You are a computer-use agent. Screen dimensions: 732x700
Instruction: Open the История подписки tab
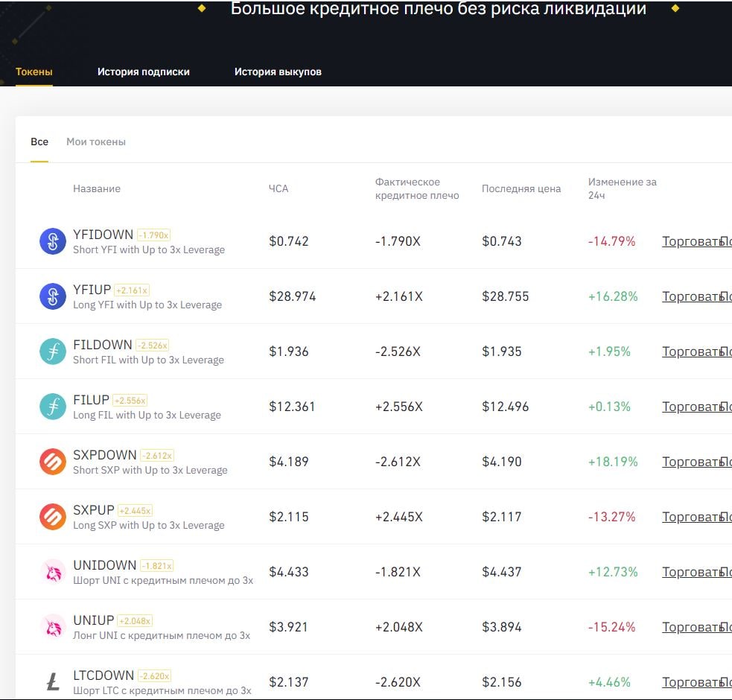click(143, 72)
